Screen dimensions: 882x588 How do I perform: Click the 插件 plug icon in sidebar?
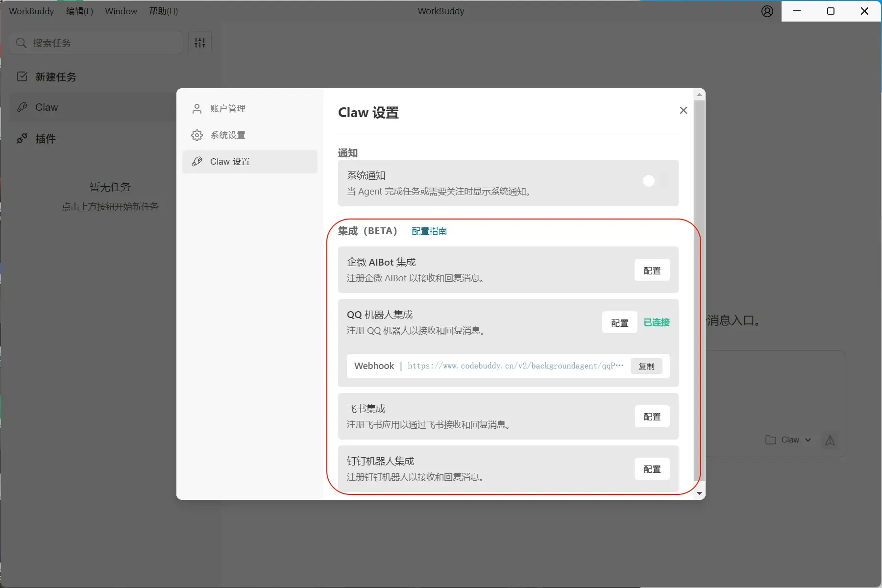coord(22,139)
